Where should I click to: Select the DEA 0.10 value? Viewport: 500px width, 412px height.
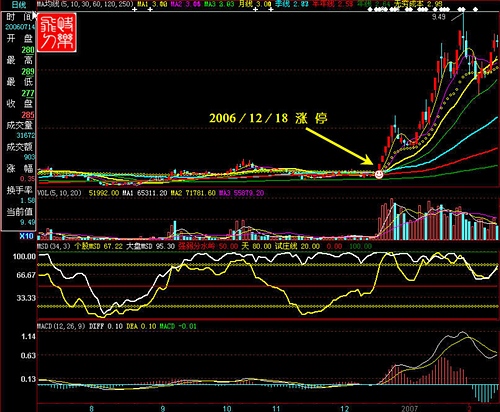pos(141,326)
